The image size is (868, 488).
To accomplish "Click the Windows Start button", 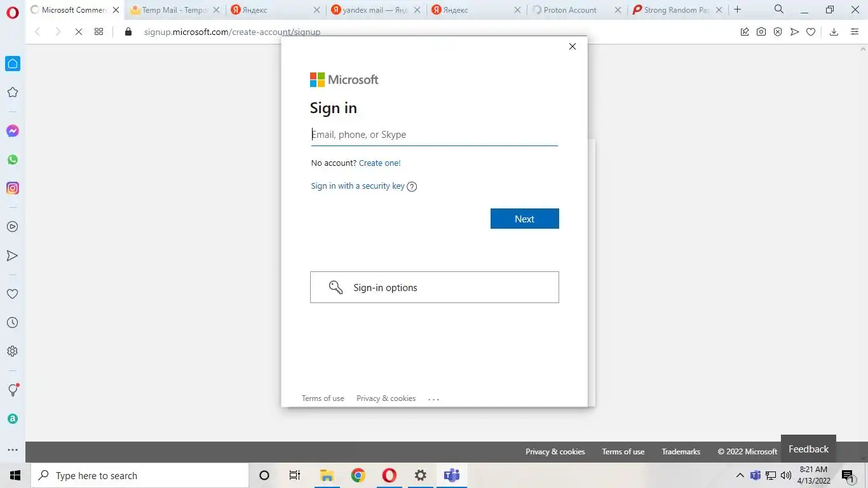I will 15,475.
